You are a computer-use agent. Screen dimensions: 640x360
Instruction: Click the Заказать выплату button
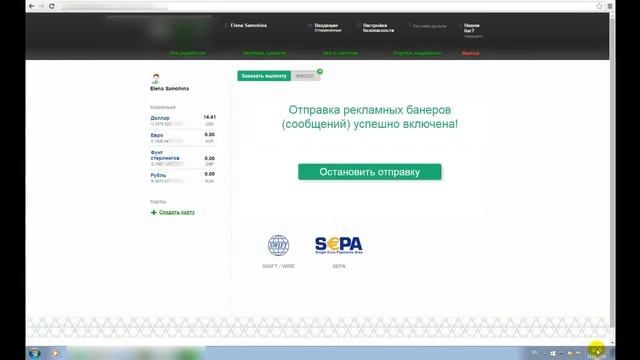tap(264, 76)
